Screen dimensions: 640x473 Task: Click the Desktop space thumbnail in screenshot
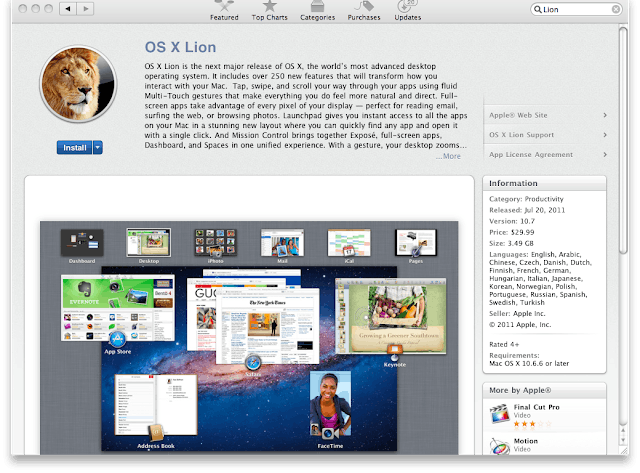coord(149,242)
